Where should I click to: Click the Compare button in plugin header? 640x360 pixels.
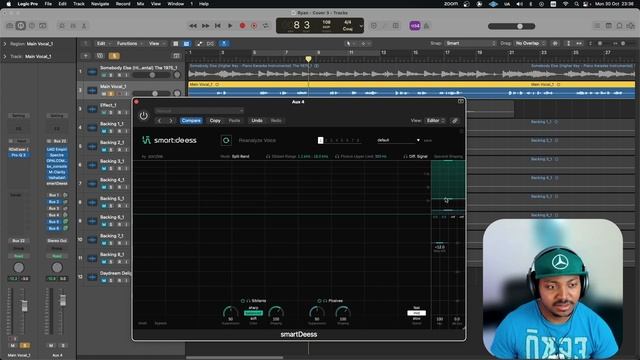click(x=191, y=121)
